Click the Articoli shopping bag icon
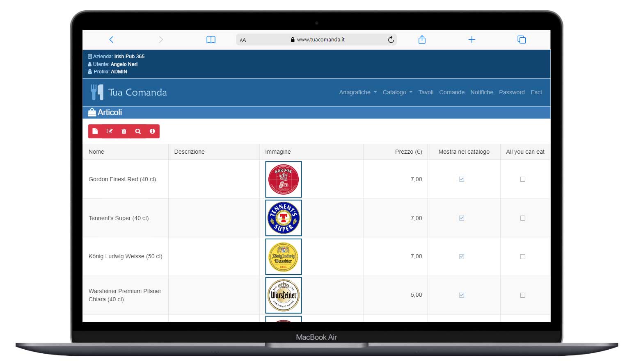 point(92,112)
